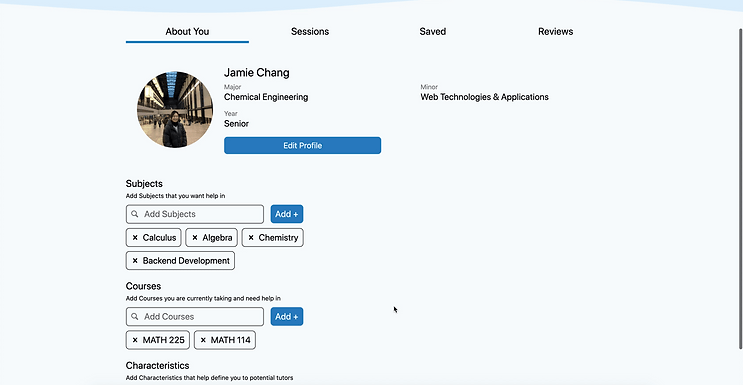Screen dimensions: 743x385
Task: Click the search icon in Add Courses
Action: (x=135, y=316)
